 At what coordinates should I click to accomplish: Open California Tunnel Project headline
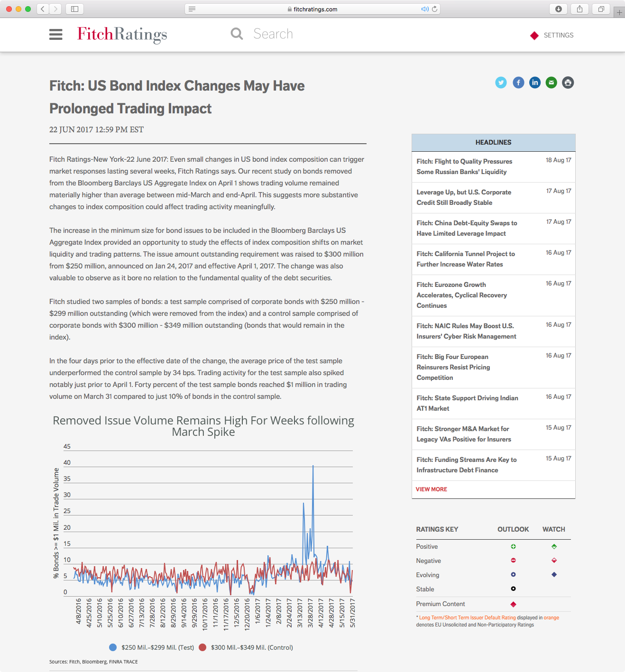466,259
